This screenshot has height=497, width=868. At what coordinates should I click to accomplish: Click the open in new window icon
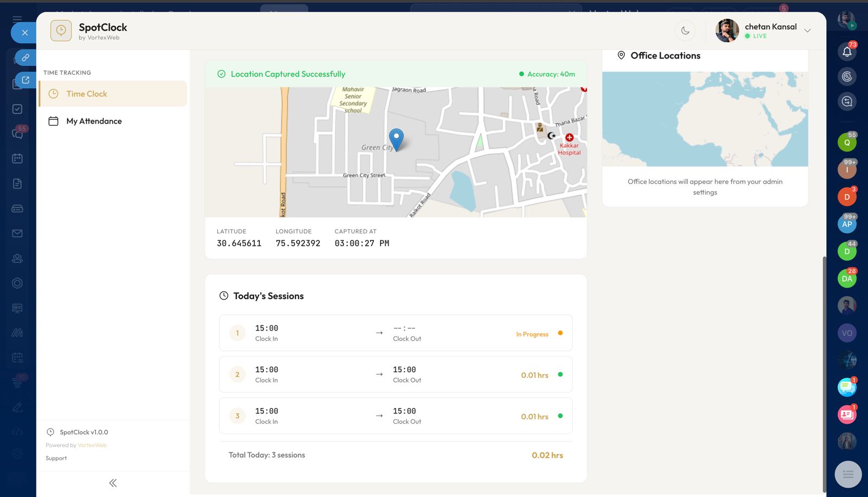(25, 80)
